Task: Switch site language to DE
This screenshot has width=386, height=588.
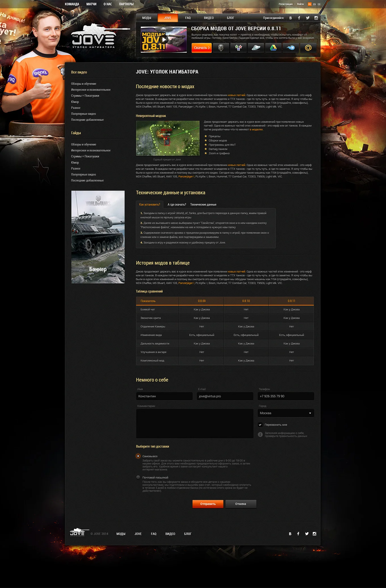Action: click(x=319, y=4)
